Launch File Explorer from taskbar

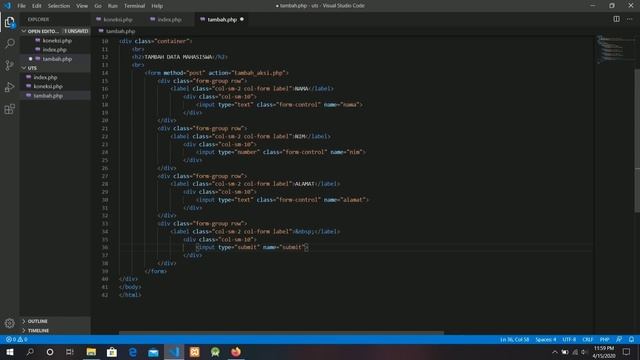pos(91,352)
